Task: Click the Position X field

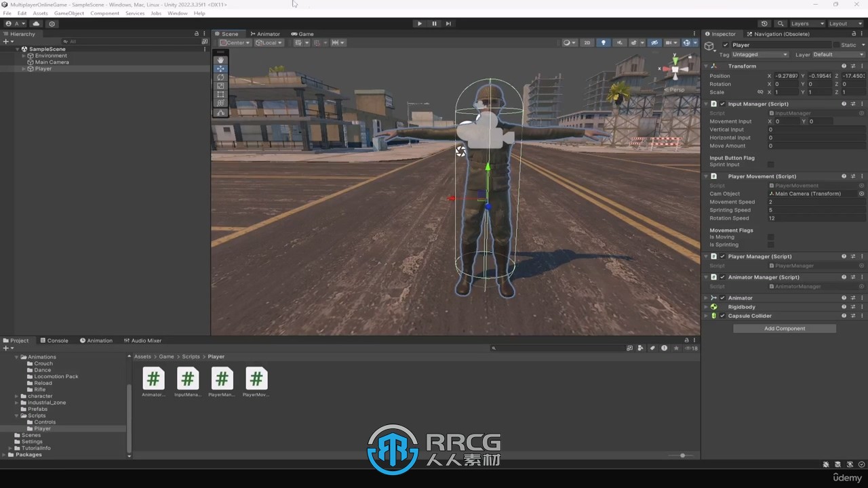Action: pos(786,76)
